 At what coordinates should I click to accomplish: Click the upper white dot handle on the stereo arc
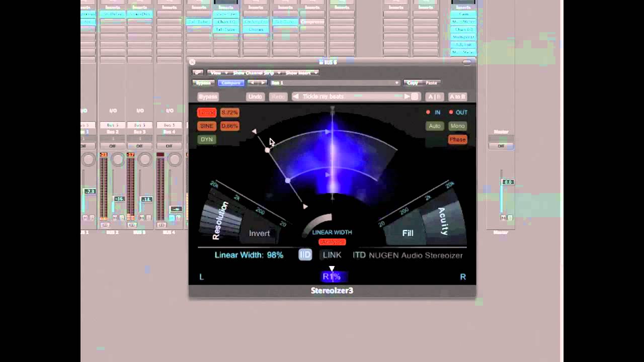pyautogui.click(x=267, y=150)
